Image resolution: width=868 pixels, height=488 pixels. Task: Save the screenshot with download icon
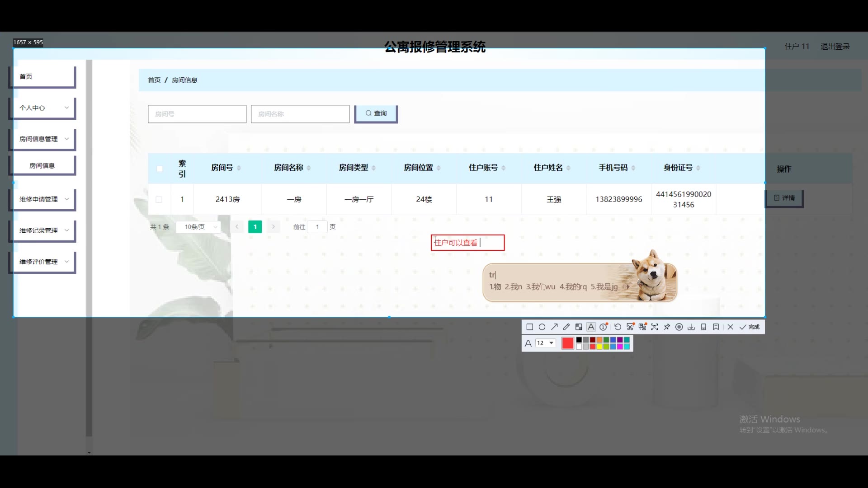691,327
